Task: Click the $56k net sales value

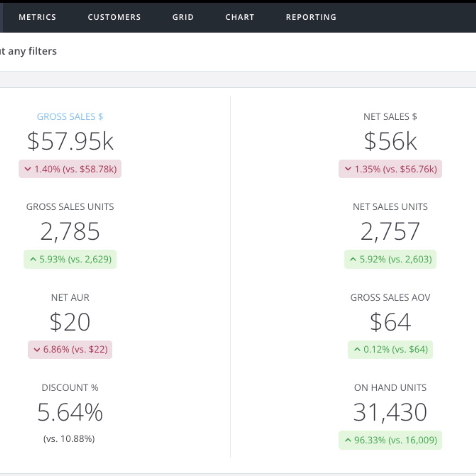Action: [x=390, y=141]
